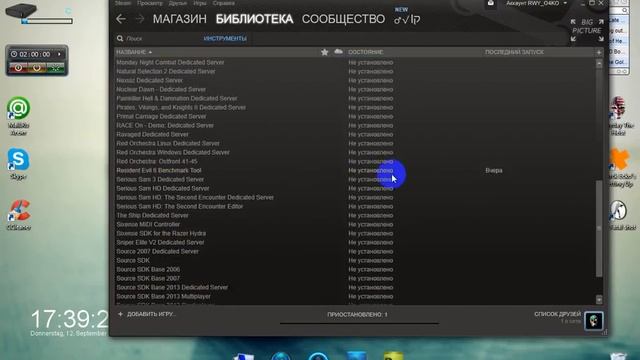Click the download progress bar
This screenshot has width=640, height=360.
click(x=359, y=323)
